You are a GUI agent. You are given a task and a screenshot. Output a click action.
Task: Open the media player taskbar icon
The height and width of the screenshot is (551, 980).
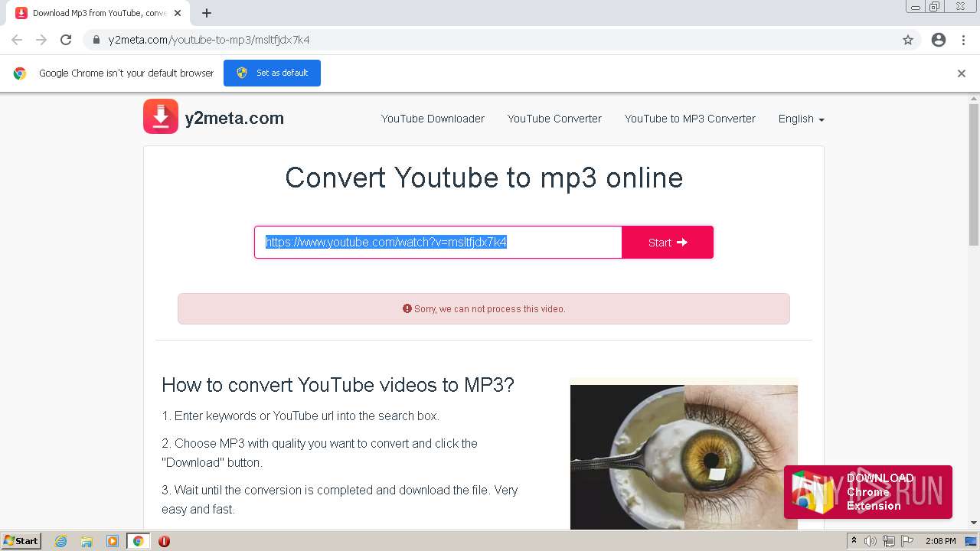(x=113, y=541)
